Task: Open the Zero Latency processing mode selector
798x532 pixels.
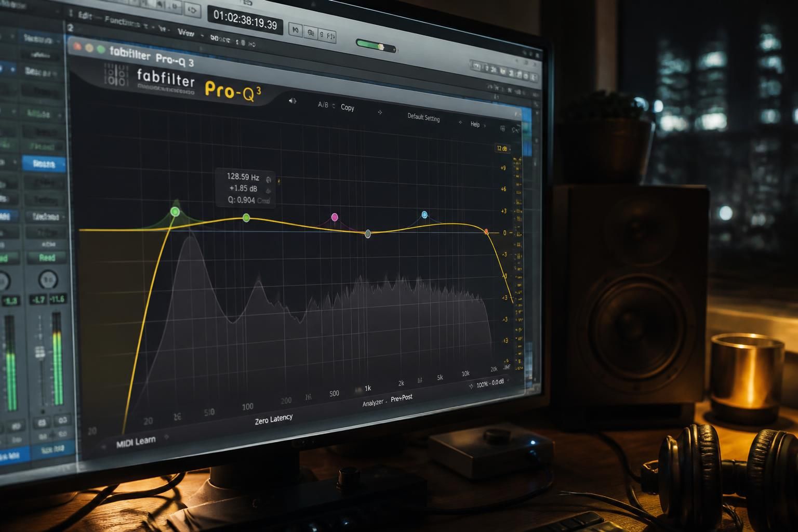Action: 274,419
